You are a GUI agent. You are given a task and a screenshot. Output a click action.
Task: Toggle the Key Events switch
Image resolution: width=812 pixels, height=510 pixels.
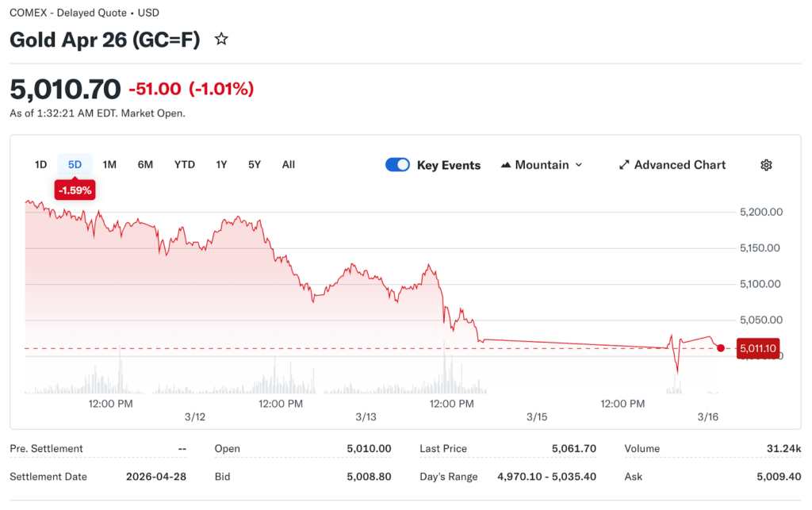[x=397, y=165]
